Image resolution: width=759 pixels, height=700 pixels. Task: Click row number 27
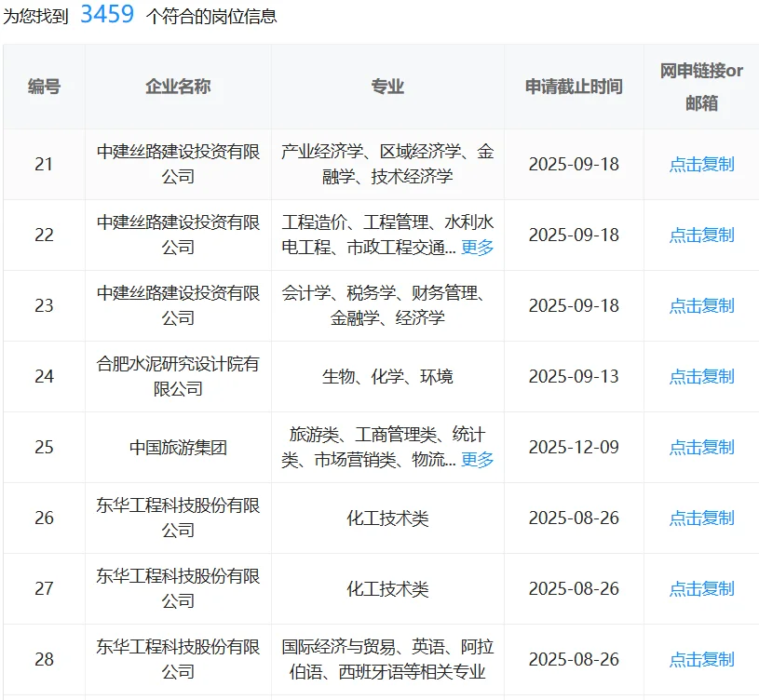(x=44, y=588)
